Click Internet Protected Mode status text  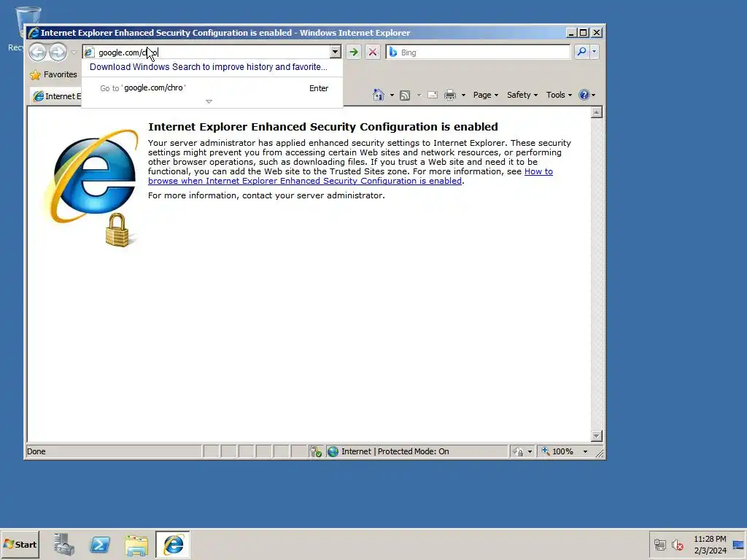coord(395,451)
